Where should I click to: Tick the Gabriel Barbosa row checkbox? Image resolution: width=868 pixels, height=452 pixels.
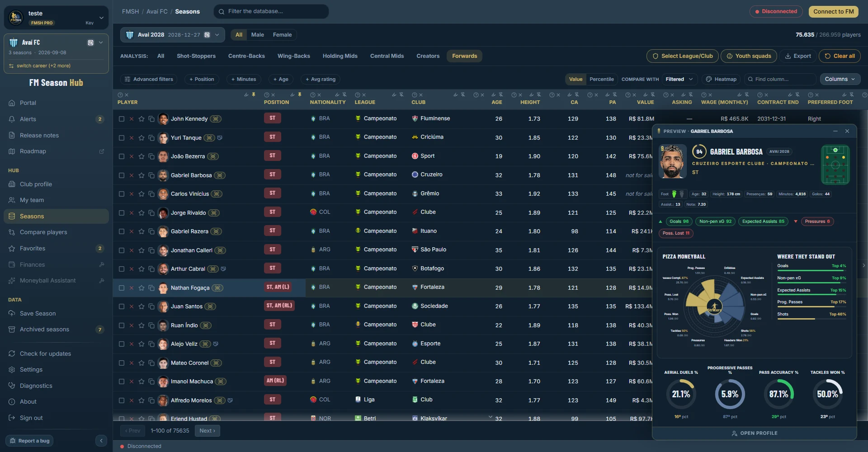click(122, 175)
